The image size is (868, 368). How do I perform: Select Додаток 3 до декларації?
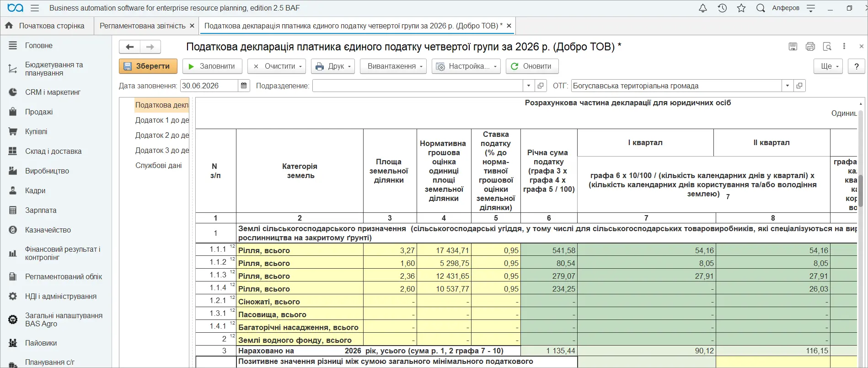click(x=162, y=150)
